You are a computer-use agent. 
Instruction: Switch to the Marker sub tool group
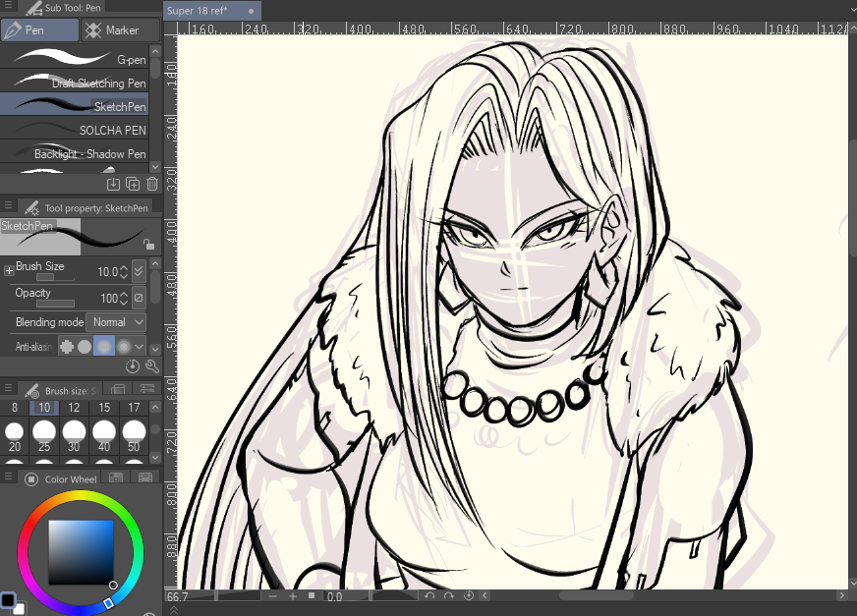(x=121, y=30)
